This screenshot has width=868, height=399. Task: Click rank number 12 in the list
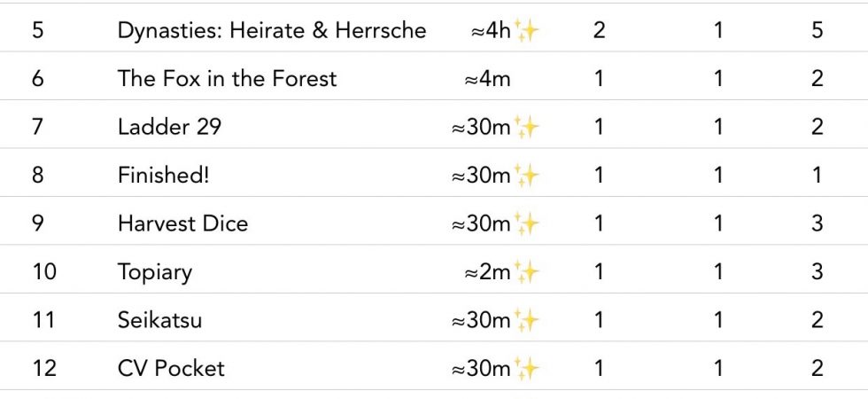pyautogui.click(x=43, y=367)
